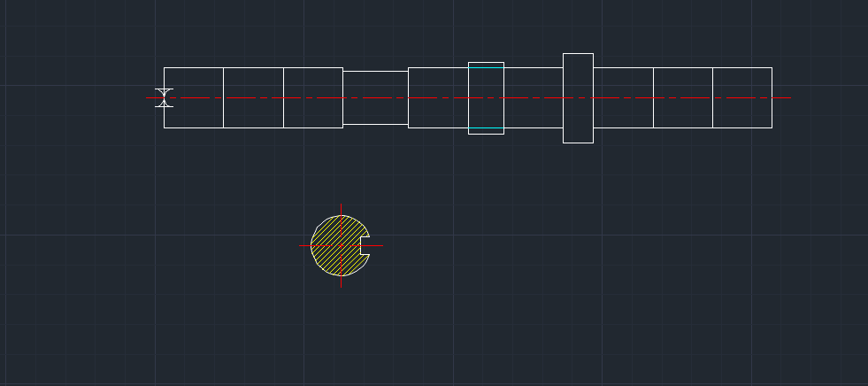
Task: Pick the keyway notch in the cross-section
Action: click(x=365, y=245)
